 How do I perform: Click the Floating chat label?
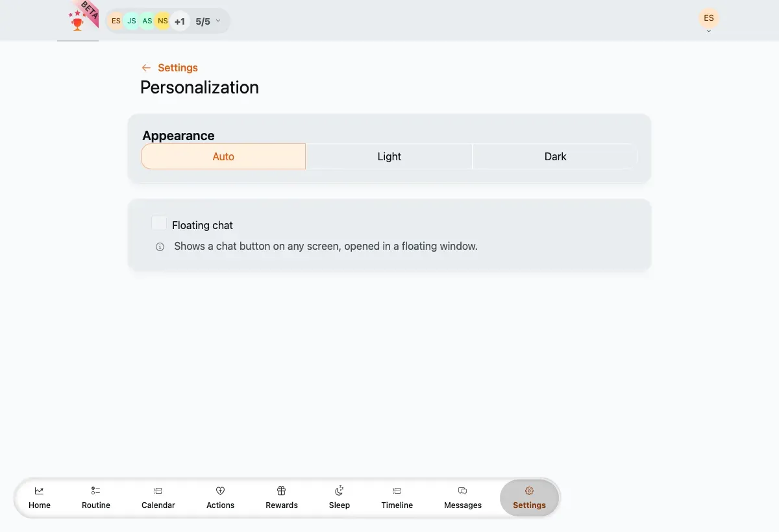(203, 226)
